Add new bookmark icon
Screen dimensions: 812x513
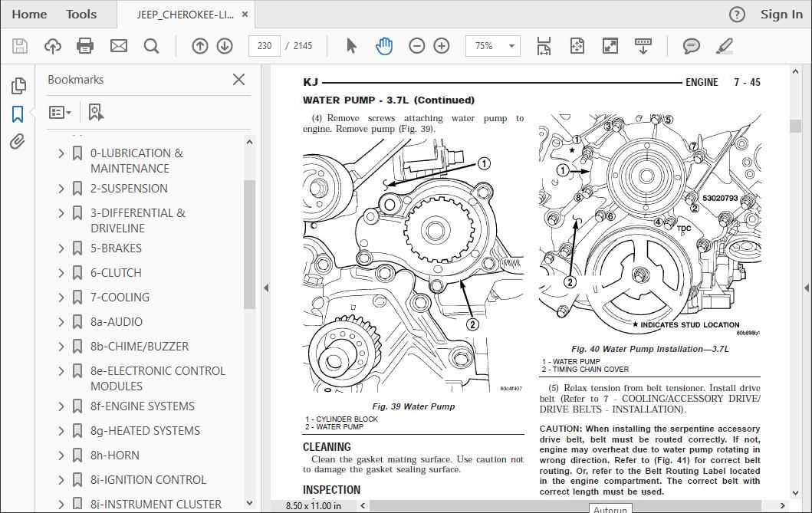coord(96,112)
